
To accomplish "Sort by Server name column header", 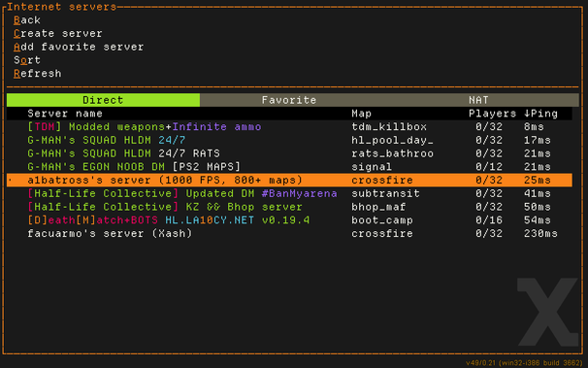I will coord(65,114).
